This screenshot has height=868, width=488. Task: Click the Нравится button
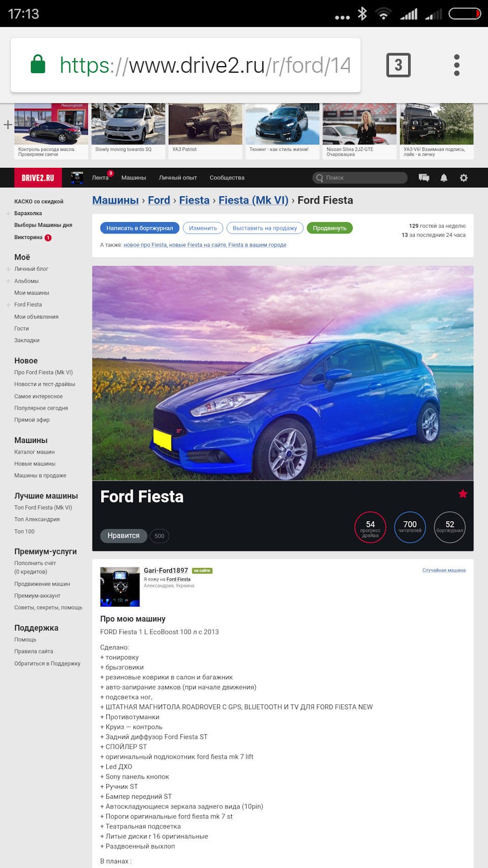click(x=124, y=536)
